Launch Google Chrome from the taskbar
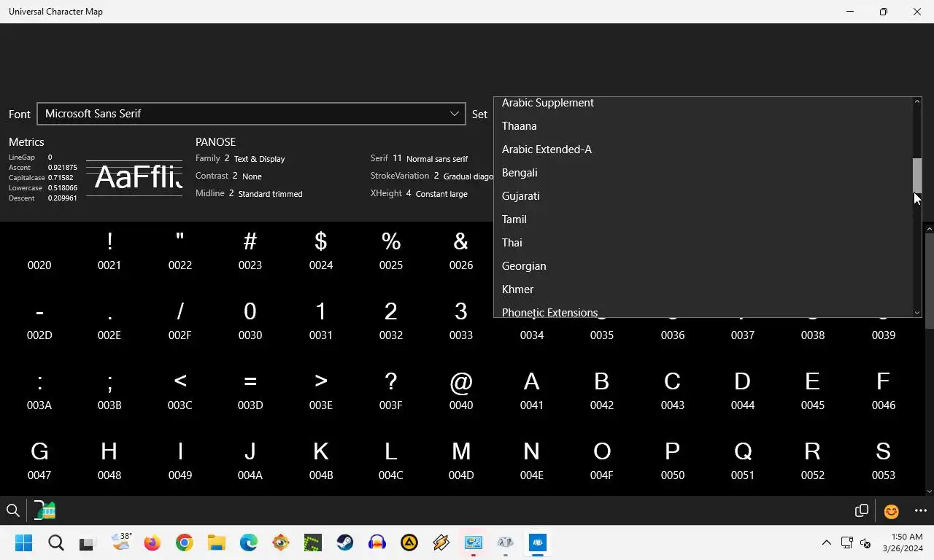The width and height of the screenshot is (934, 560). [x=184, y=542]
